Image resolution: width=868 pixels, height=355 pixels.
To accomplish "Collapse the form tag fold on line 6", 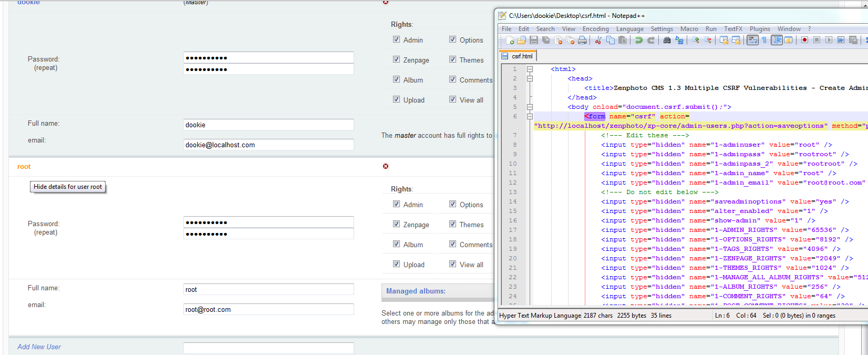I will pos(530,116).
